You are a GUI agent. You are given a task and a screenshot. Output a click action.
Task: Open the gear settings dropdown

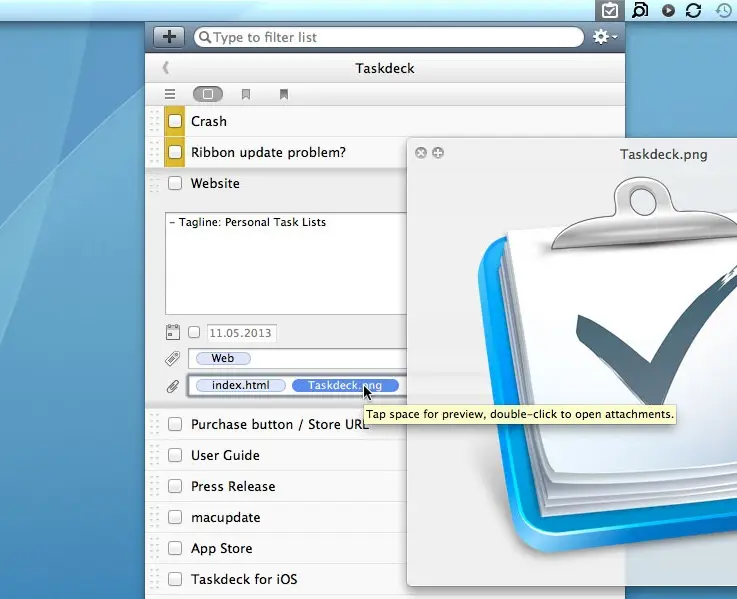(604, 37)
